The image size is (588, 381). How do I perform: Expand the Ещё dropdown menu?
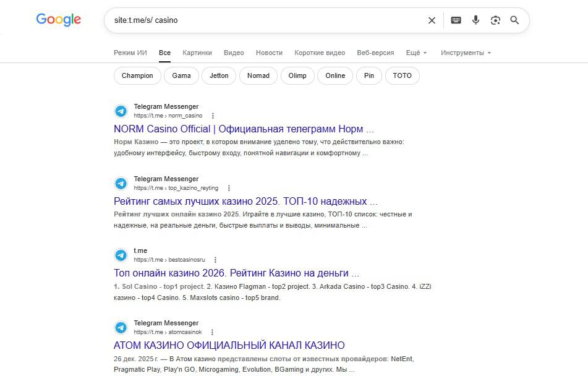pos(416,53)
